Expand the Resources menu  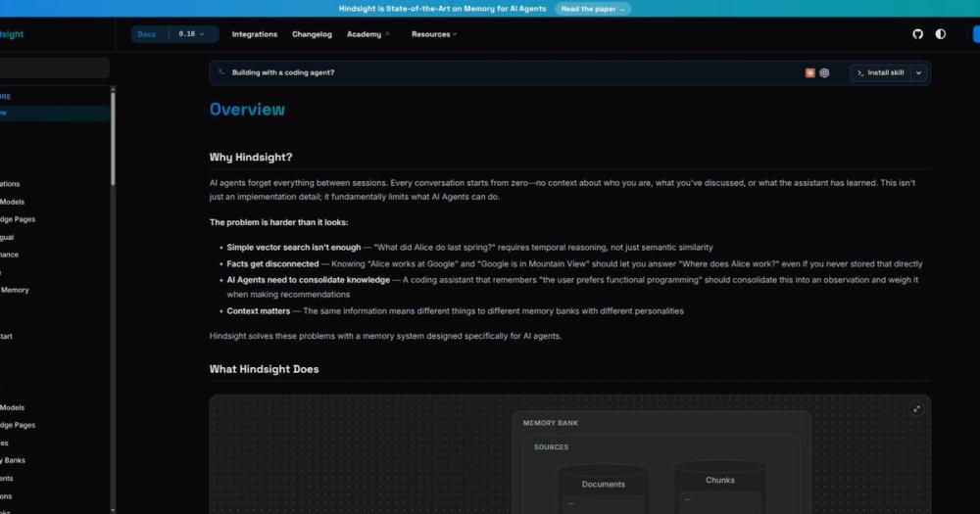(434, 34)
